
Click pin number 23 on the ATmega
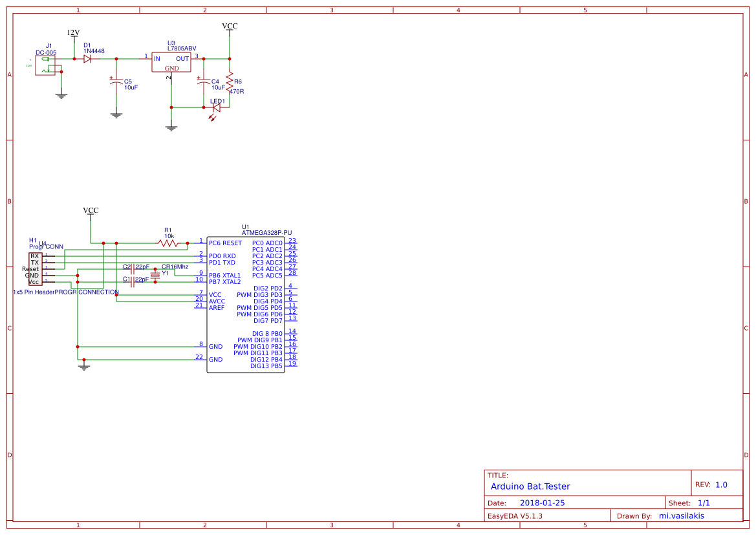292,241
